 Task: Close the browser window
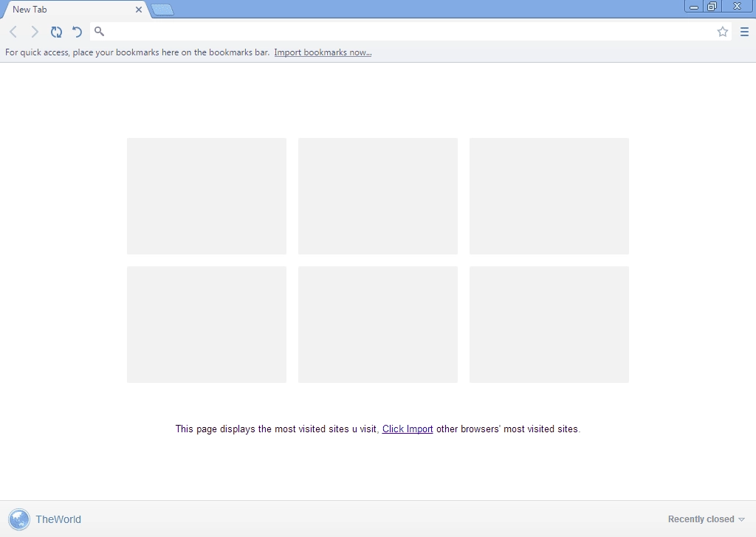point(738,6)
